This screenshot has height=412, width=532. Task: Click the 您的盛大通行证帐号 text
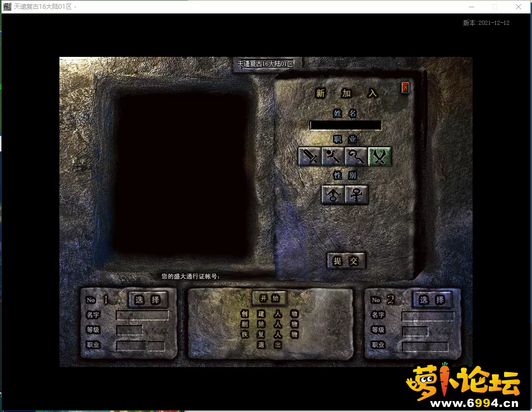coord(191,276)
